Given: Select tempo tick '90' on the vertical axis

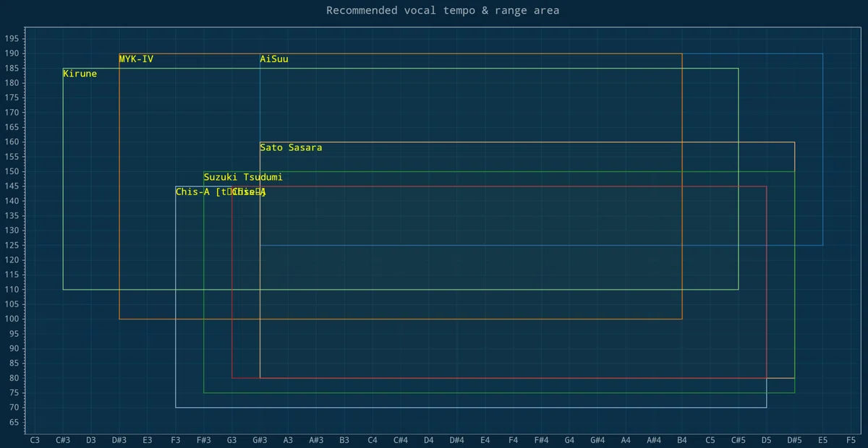Looking at the screenshot, I should 14,349.
